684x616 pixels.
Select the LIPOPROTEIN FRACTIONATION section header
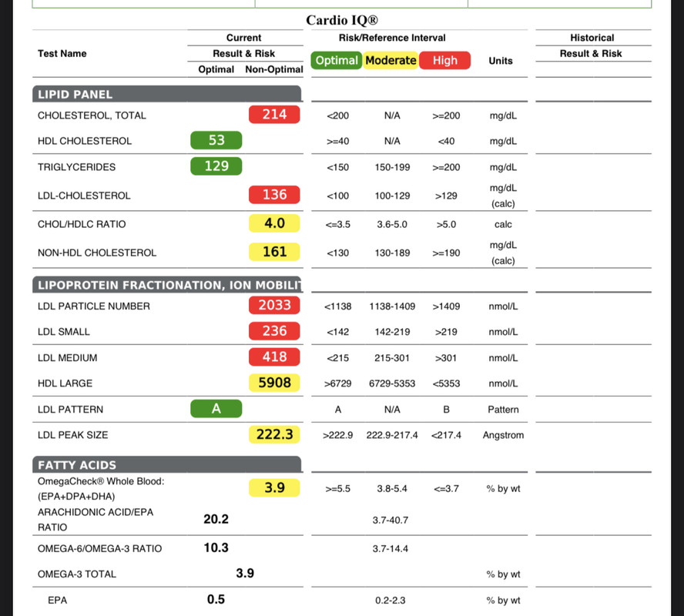(166, 285)
